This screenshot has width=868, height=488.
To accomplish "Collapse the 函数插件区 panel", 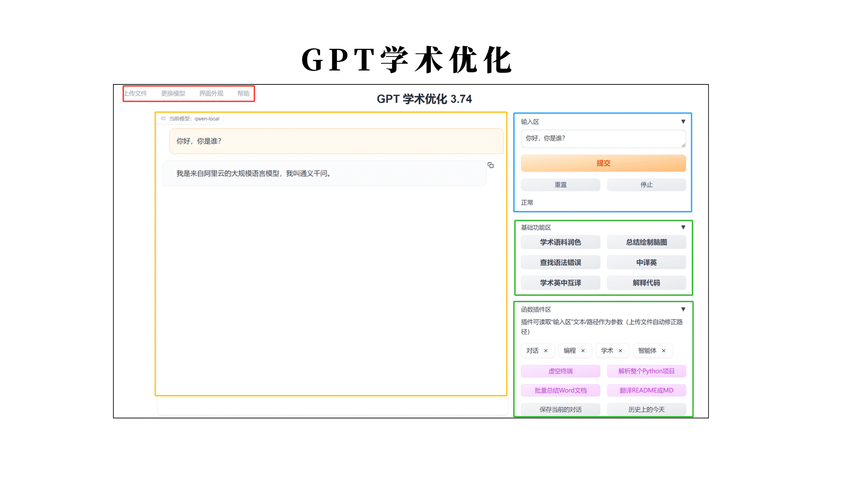I will pyautogui.click(x=683, y=310).
